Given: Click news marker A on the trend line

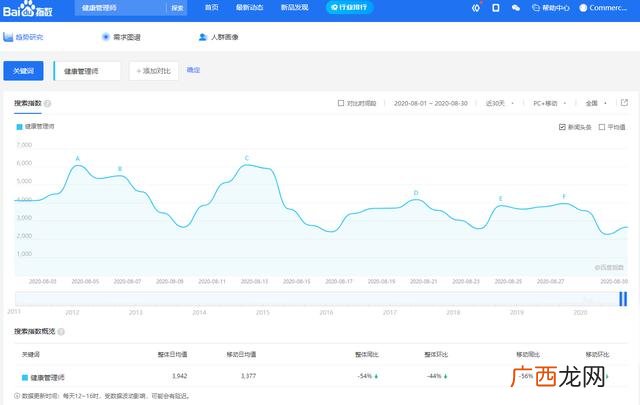Looking at the screenshot, I should (78, 159).
